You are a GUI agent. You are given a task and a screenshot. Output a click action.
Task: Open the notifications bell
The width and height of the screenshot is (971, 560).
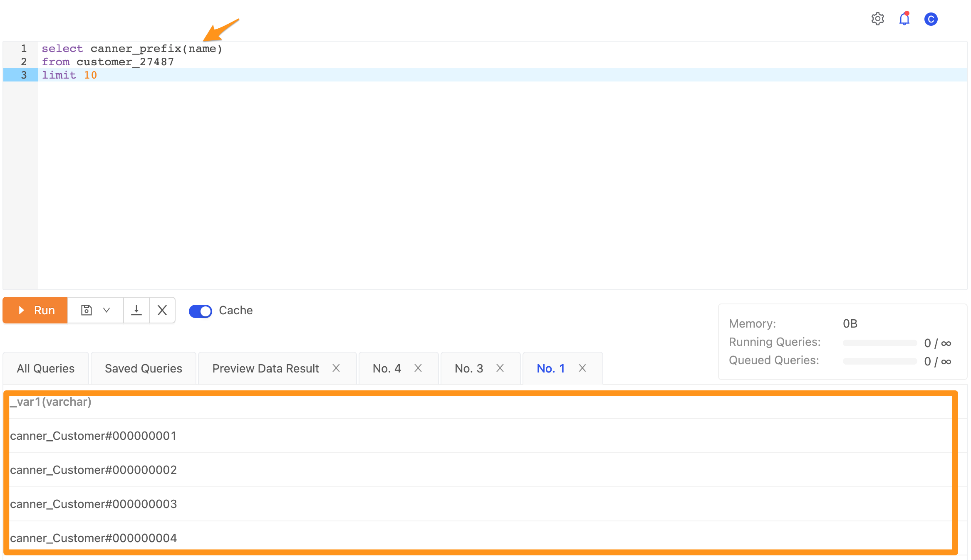904,19
